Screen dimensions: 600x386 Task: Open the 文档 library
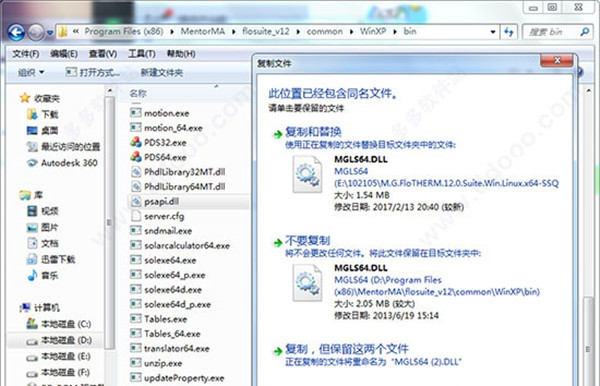(x=42, y=243)
